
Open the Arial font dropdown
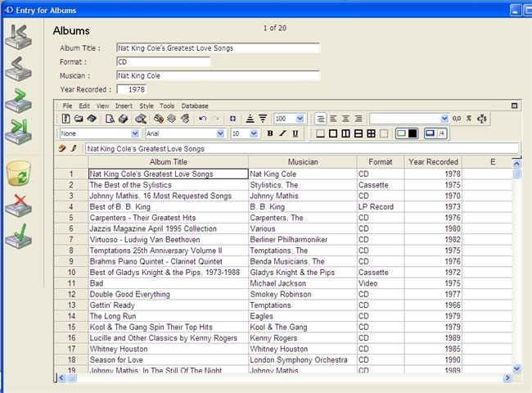pyautogui.click(x=221, y=133)
